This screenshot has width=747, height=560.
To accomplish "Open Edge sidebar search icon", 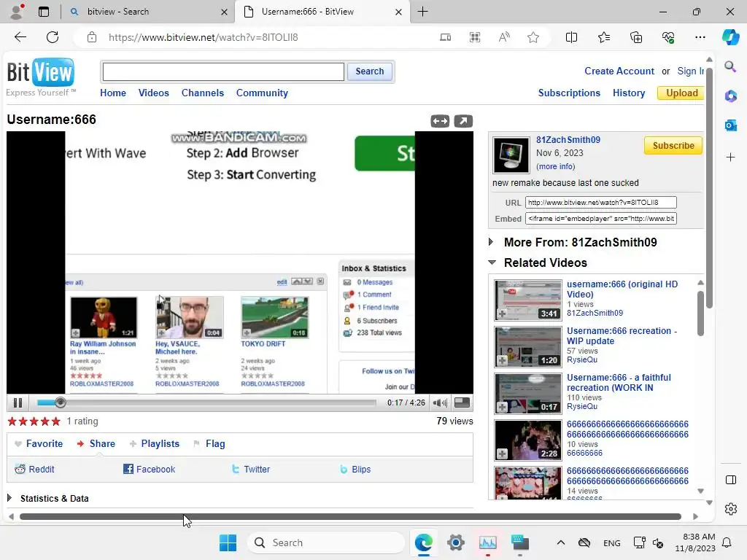I will tap(730, 66).
